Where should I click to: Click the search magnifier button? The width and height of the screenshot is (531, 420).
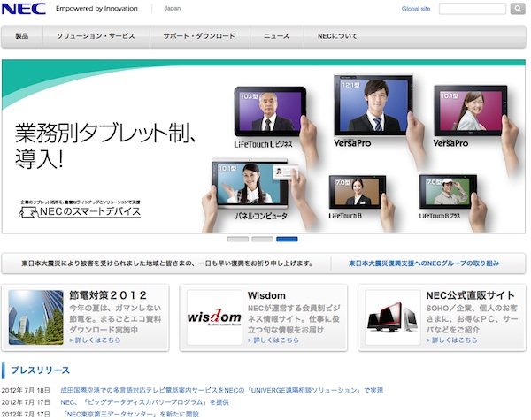click(519, 9)
